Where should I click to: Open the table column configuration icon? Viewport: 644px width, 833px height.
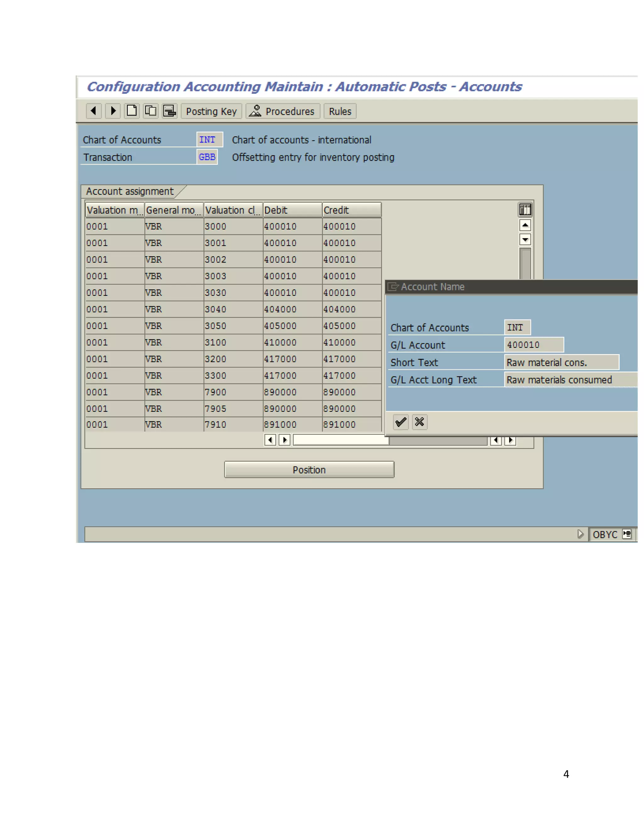525,209
